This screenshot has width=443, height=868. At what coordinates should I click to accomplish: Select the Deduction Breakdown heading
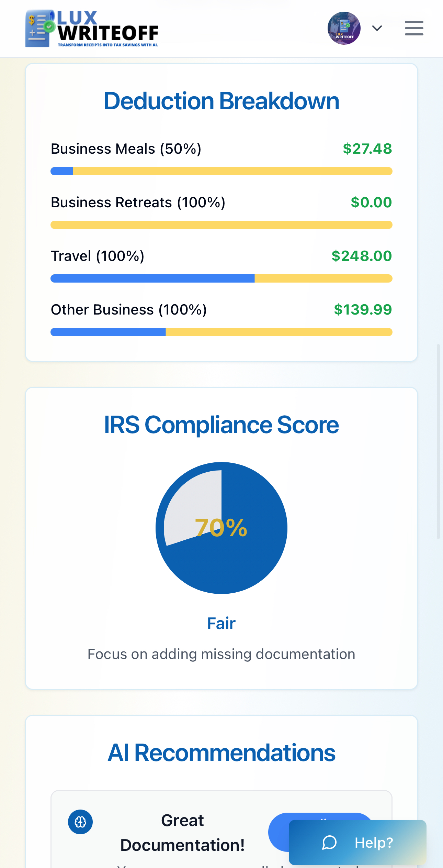pyautogui.click(x=221, y=101)
